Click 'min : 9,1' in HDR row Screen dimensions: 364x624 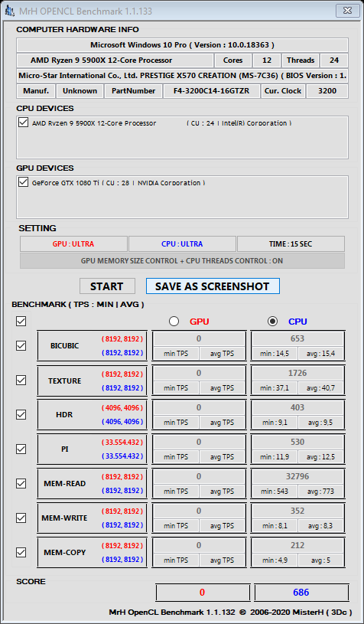(275, 422)
